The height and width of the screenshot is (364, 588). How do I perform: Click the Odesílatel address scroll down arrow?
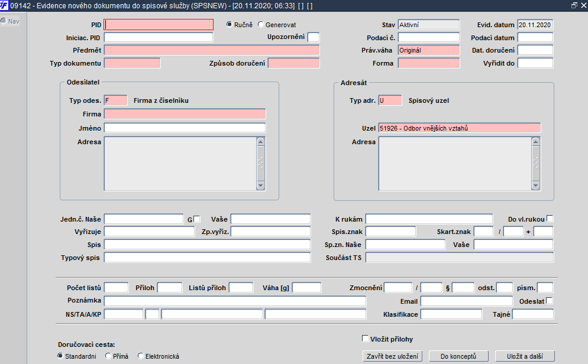[261, 186]
